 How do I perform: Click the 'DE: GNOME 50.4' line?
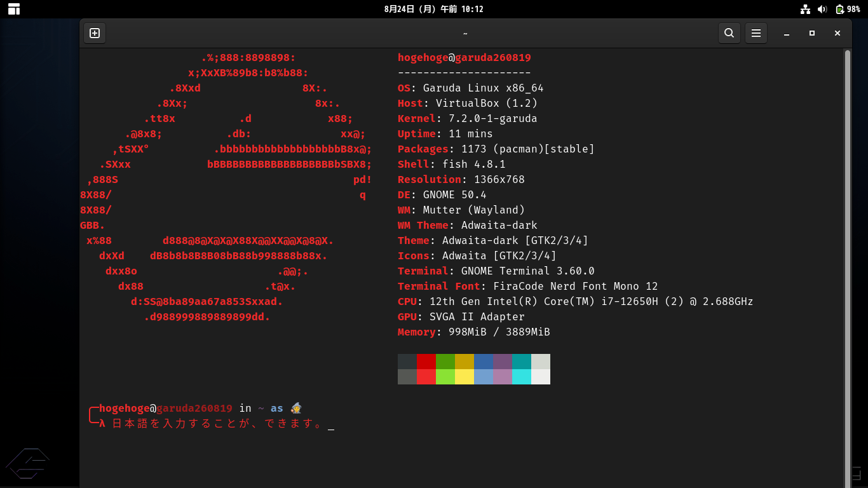click(442, 195)
